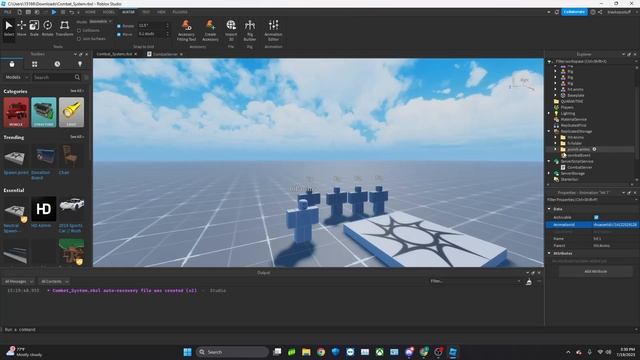Select the Baseplate item in Explorer
This screenshot has width=640, height=360.
pyautogui.click(x=576, y=96)
